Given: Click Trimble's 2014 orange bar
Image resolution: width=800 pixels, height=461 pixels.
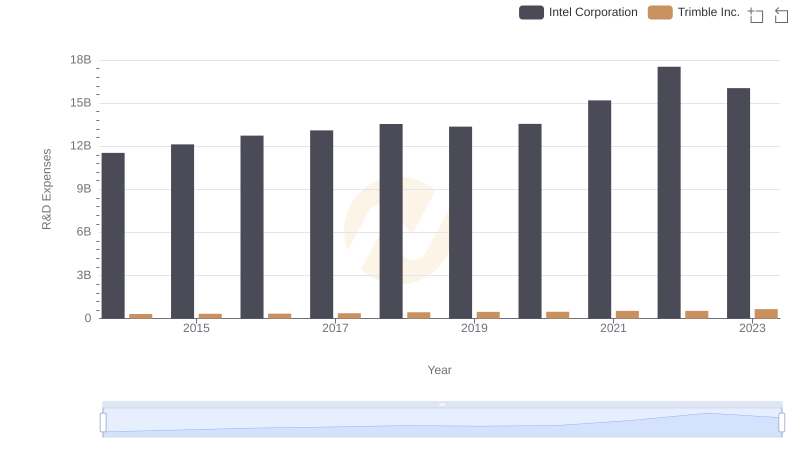Looking at the screenshot, I should [x=141, y=316].
